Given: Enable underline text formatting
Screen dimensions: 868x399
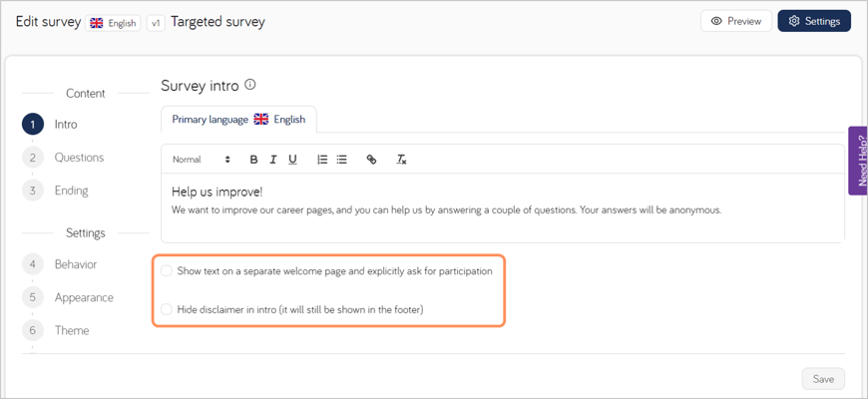Looking at the screenshot, I should [x=292, y=160].
